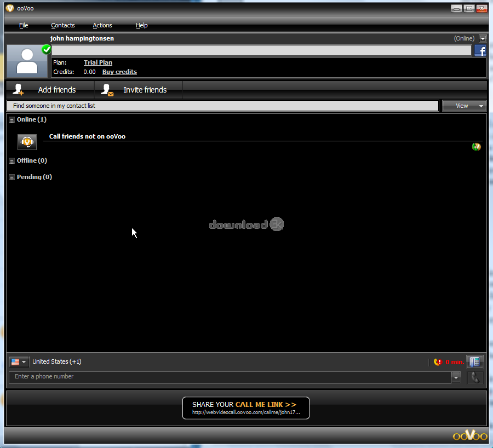493x448 pixels.
Task: Click the (Online) status text
Action: pos(464,38)
